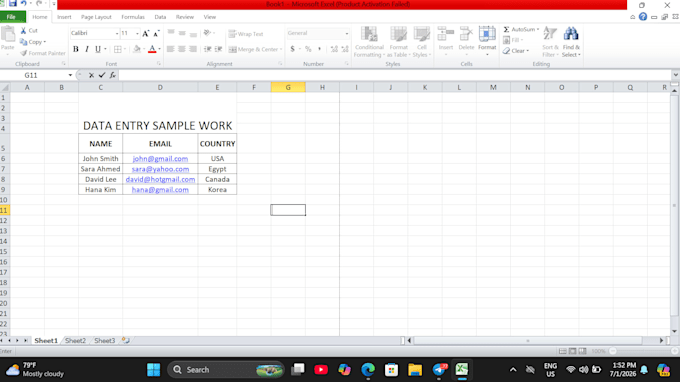This screenshot has width=680, height=382.
Task: Open the Data ribbon tab
Action: coord(160,17)
